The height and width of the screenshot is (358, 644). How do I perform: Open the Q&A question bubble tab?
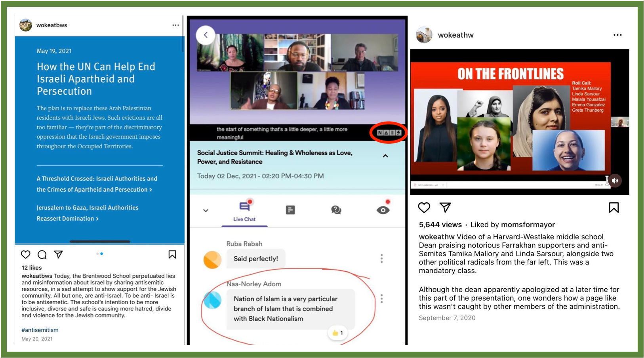coord(336,210)
